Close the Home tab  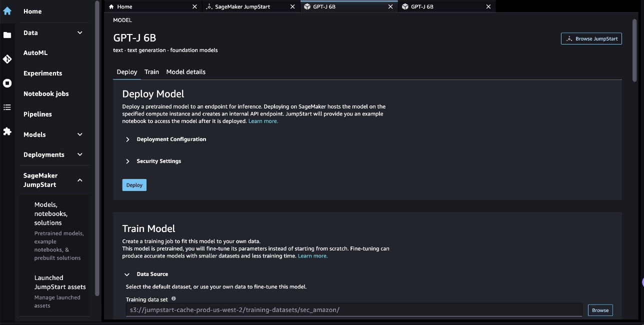(x=195, y=6)
